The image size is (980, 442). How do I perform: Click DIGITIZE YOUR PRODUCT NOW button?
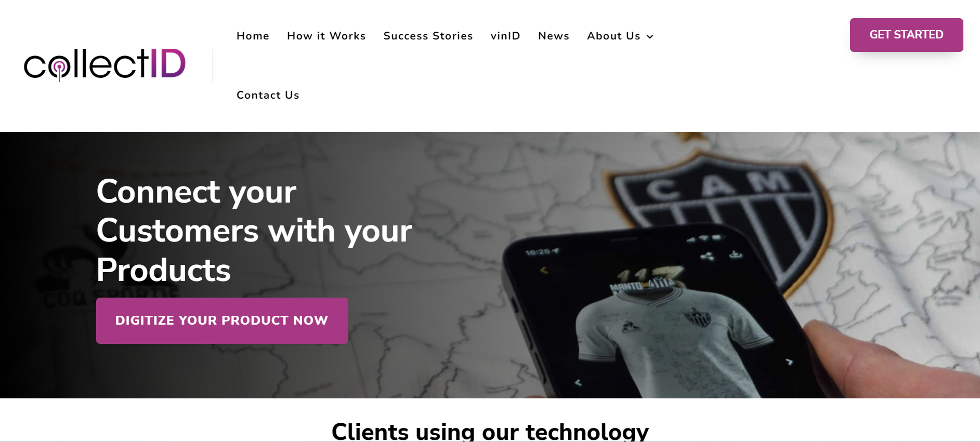[222, 320]
